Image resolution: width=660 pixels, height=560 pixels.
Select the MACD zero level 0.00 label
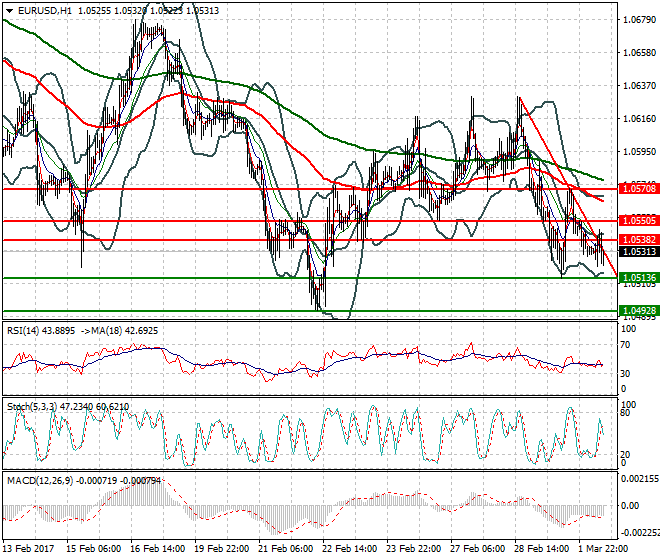[630, 505]
